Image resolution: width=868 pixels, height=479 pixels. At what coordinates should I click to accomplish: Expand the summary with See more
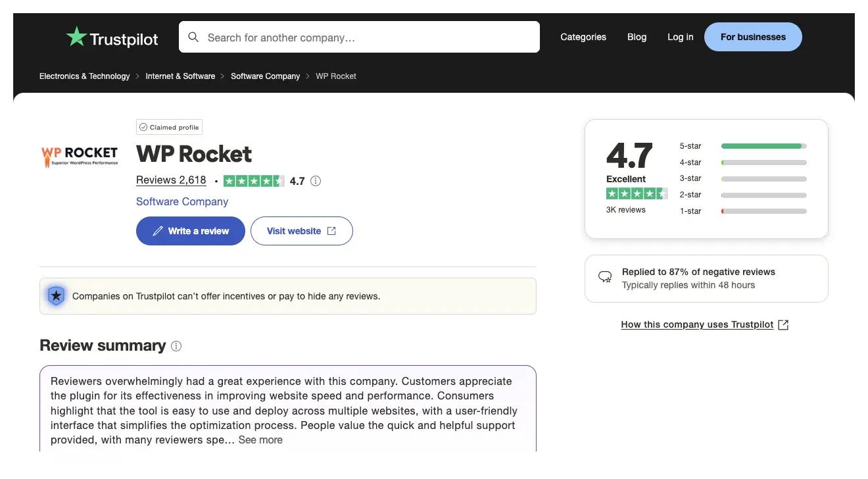tap(260, 440)
